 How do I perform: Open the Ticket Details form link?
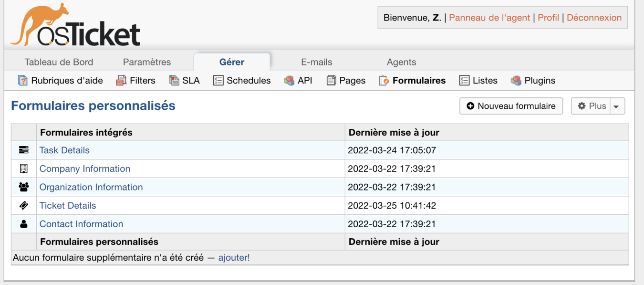pyautogui.click(x=68, y=206)
